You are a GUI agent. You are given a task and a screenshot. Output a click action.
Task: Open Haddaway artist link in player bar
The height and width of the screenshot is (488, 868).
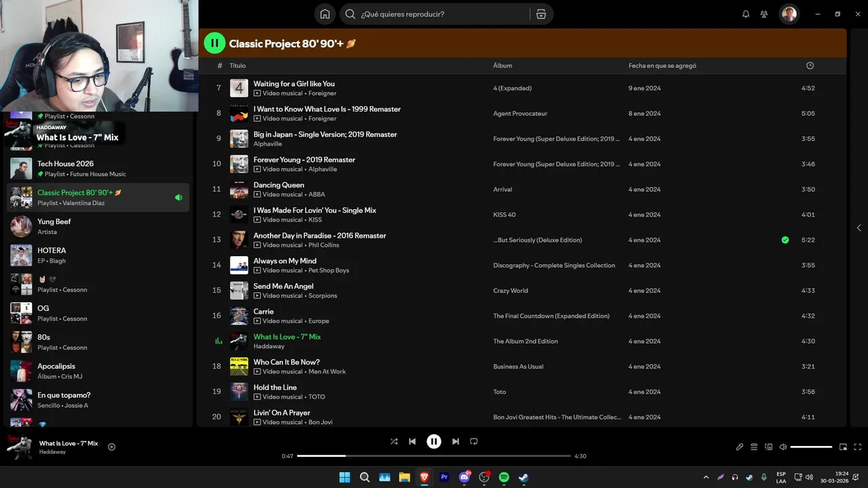coord(52,452)
